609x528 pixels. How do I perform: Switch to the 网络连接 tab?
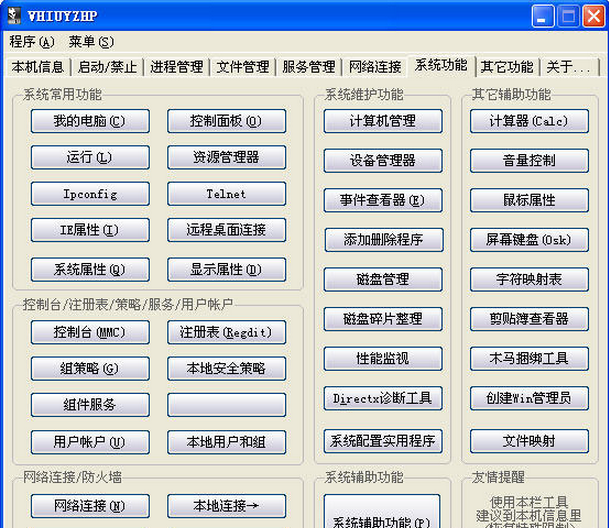point(375,67)
